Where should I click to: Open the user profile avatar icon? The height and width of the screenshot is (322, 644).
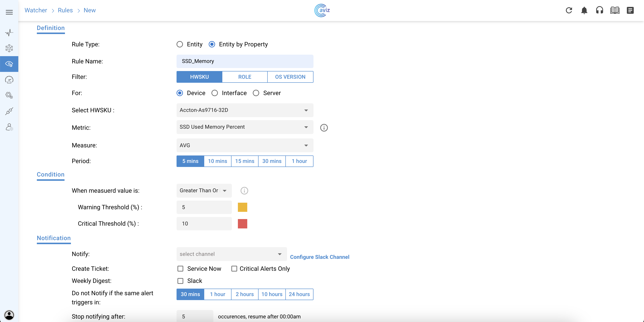tap(9, 315)
